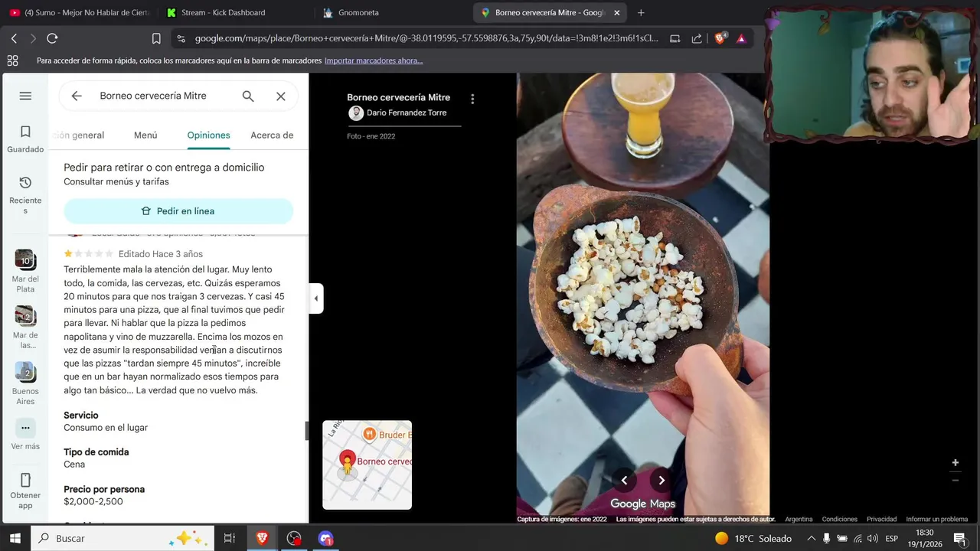This screenshot has width=980, height=551.
Task: Show the next Street View photo
Action: (661, 481)
